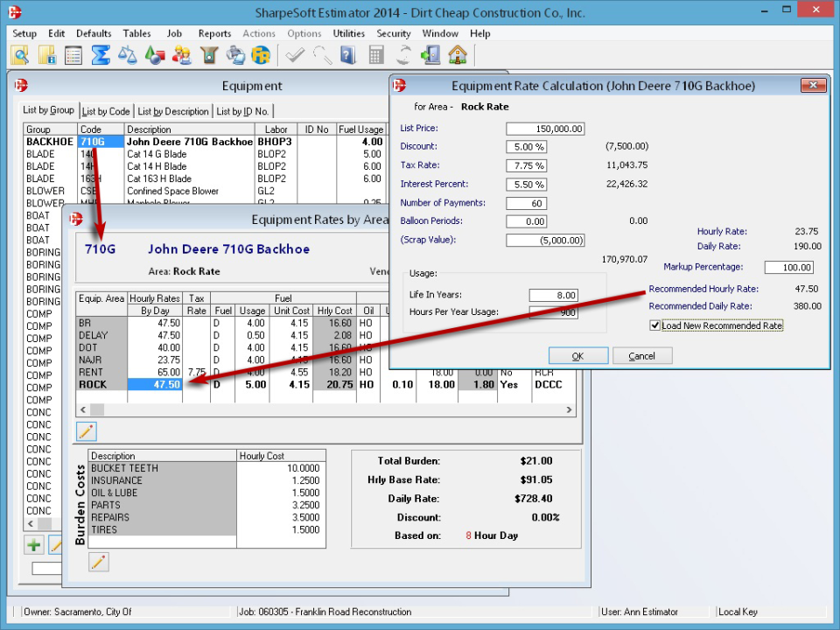
Task: Select the Sigma summation toolbar icon
Action: pyautogui.click(x=101, y=54)
